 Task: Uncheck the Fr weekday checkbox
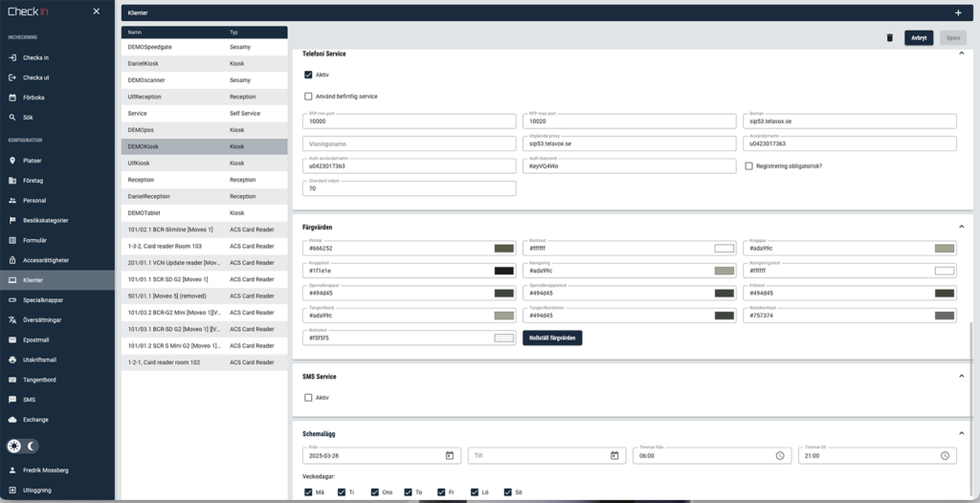441,492
